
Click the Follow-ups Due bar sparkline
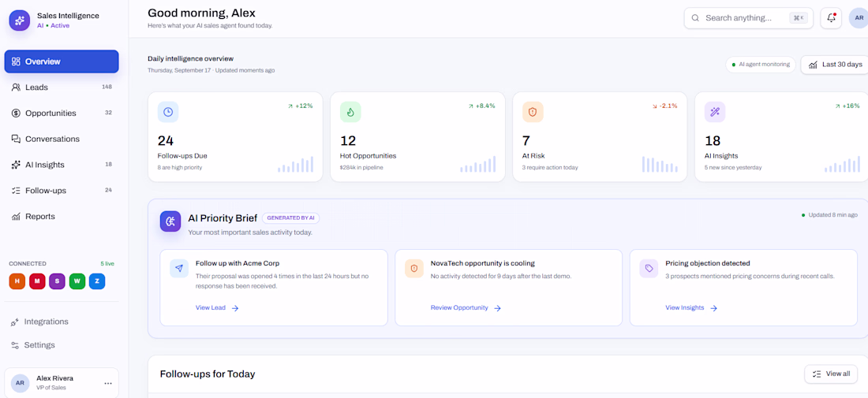click(x=296, y=164)
